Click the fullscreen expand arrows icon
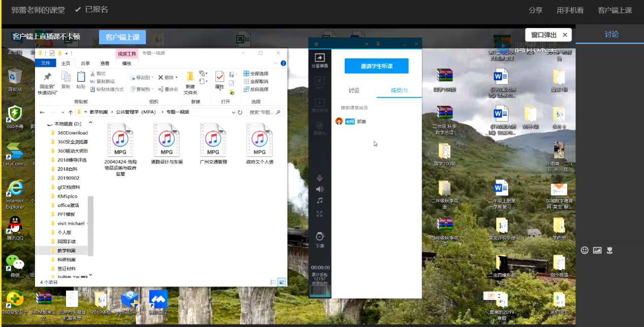Viewport: 644px width, 327px height. click(319, 214)
